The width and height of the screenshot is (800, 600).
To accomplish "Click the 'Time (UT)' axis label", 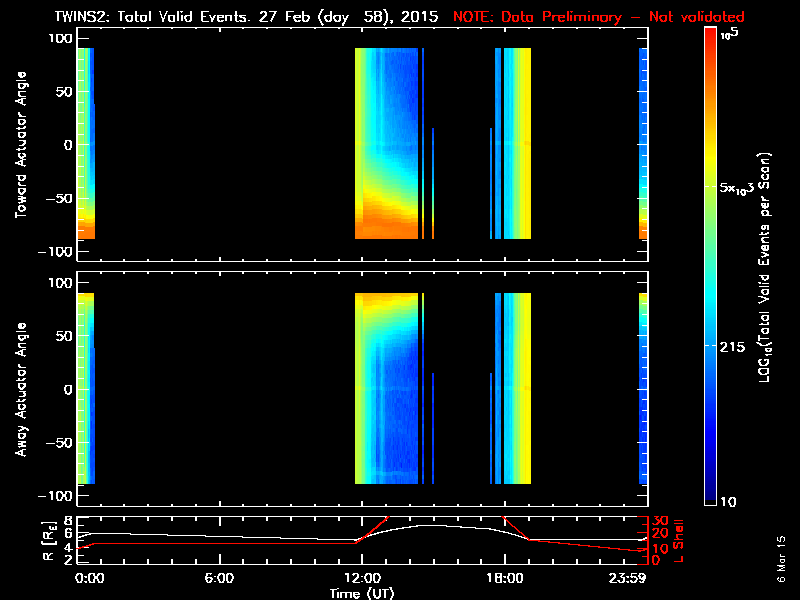I will point(362,593).
